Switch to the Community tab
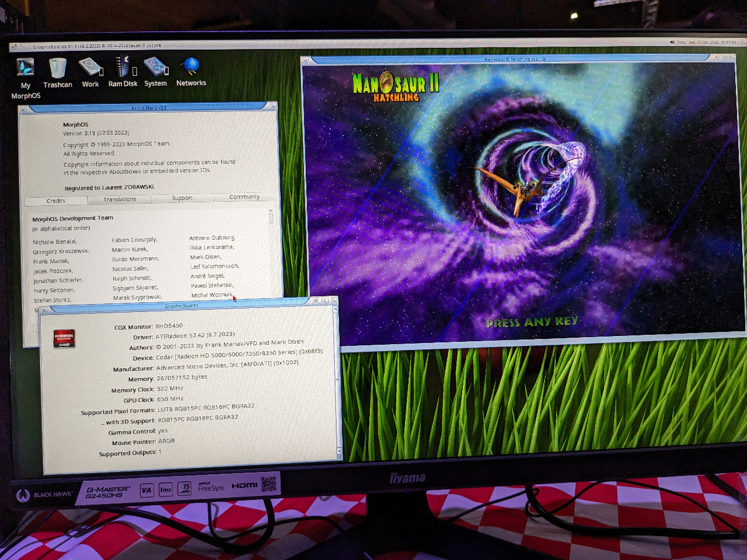Viewport: 747px width, 560px height. point(244,197)
